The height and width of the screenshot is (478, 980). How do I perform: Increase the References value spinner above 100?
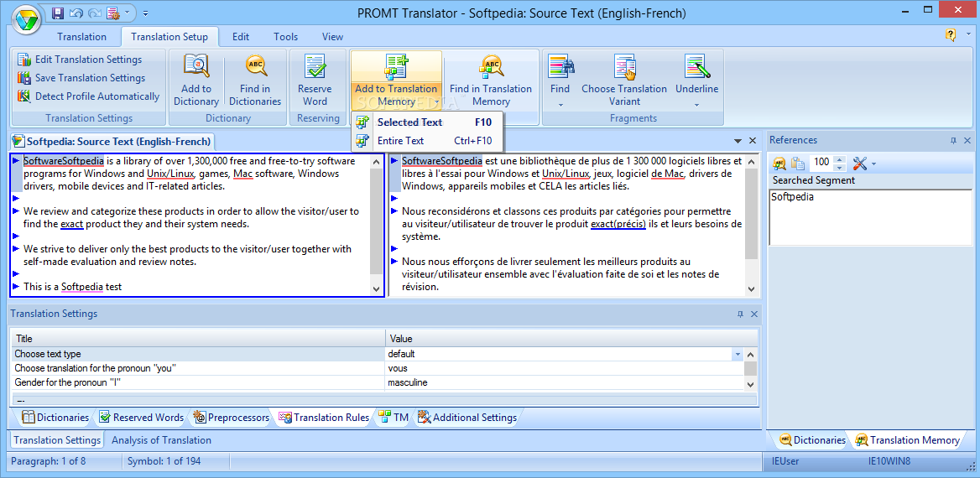pos(839,159)
